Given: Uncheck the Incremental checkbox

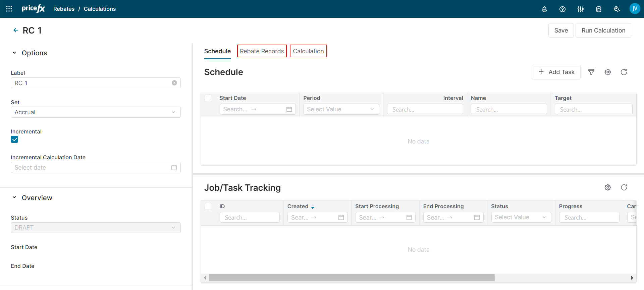Looking at the screenshot, I should (14, 139).
